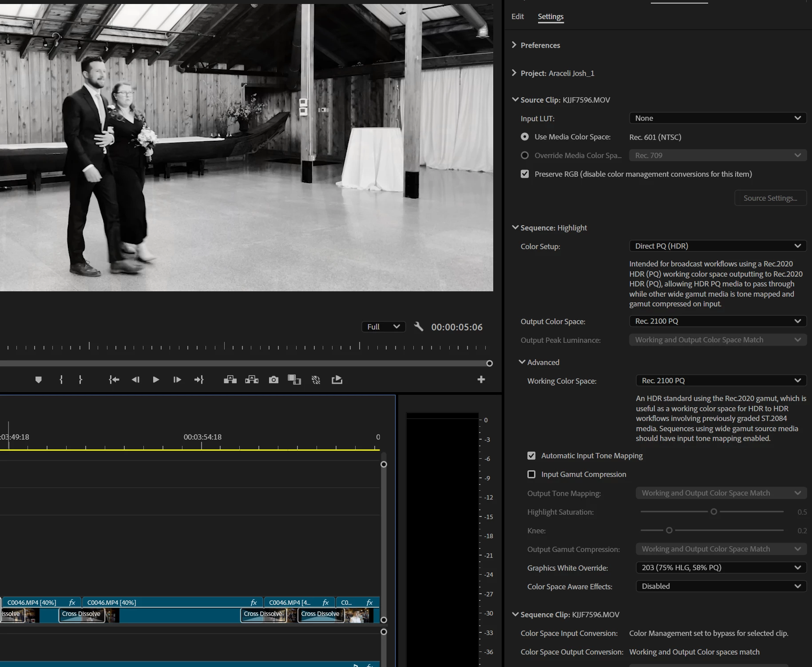Change playback resolution from Full

[384, 327]
